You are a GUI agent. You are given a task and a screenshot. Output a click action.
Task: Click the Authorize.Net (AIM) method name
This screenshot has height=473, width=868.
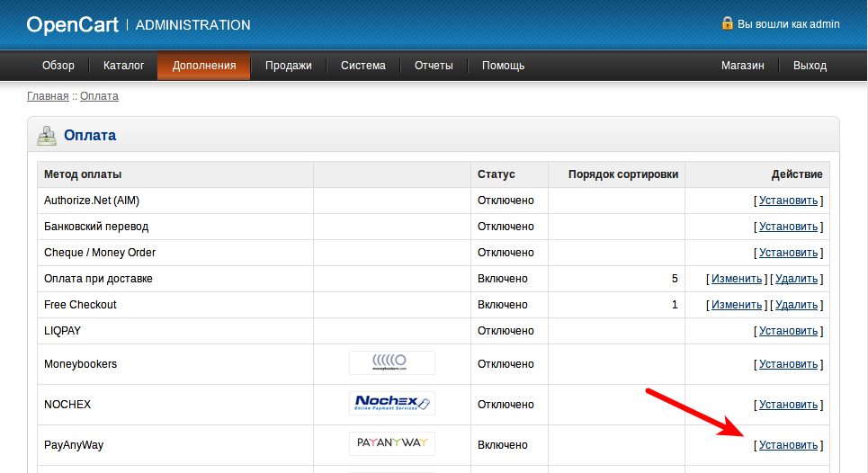click(92, 201)
